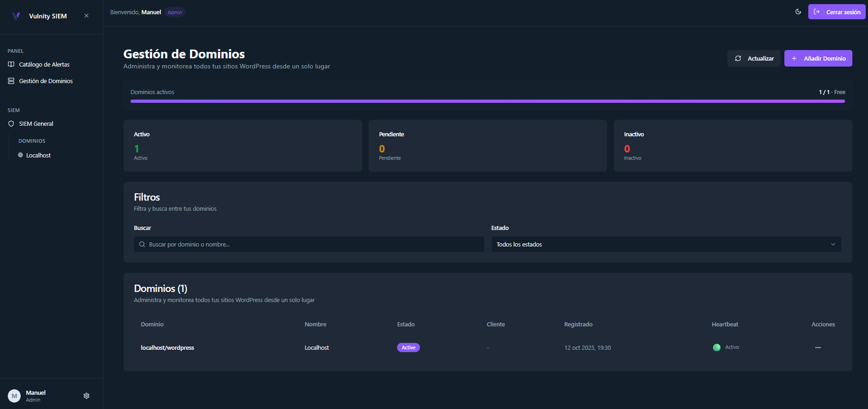
Task: Click the localhost/wordpress domain cell
Action: [x=167, y=347]
